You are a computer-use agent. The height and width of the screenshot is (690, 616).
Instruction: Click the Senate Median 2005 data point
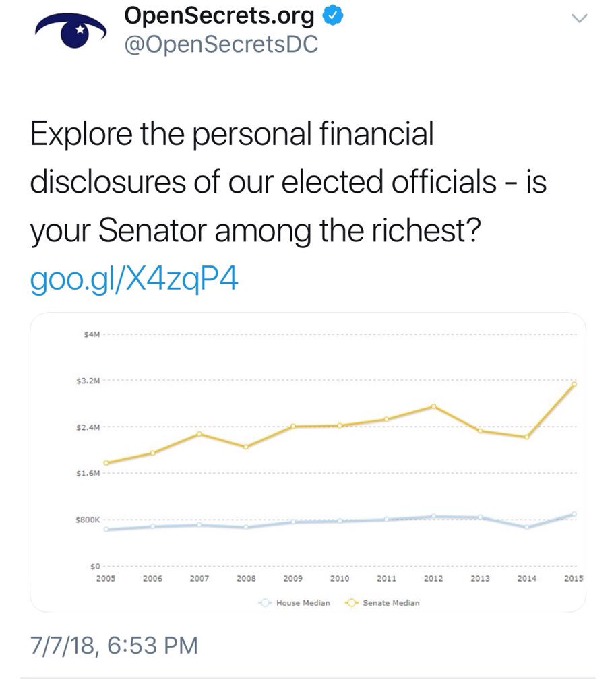106,463
